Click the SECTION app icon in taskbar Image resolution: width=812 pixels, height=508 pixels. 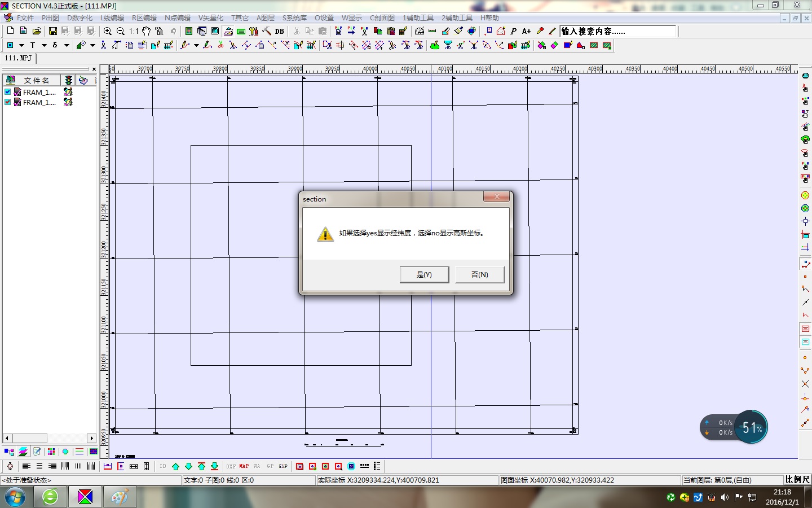(x=85, y=497)
